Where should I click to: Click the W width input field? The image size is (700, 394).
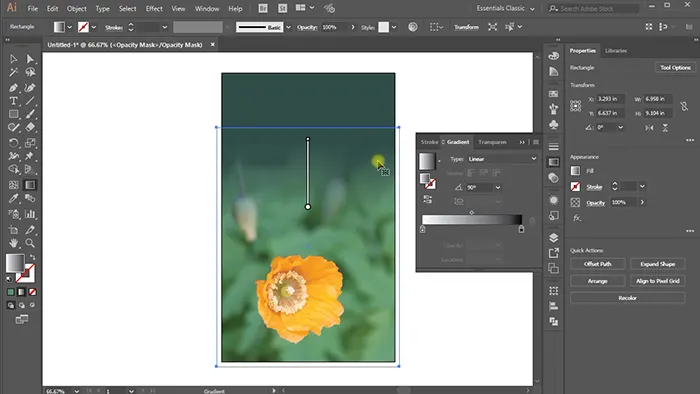658,99
